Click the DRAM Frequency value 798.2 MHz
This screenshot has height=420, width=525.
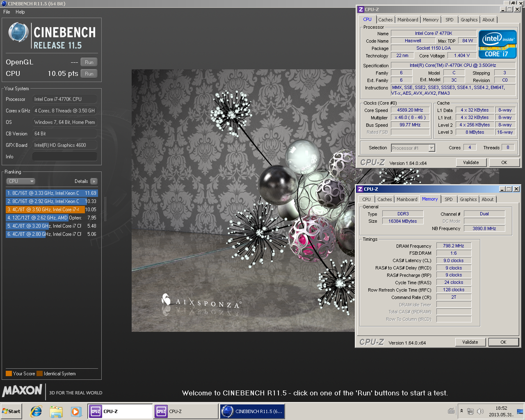point(454,246)
